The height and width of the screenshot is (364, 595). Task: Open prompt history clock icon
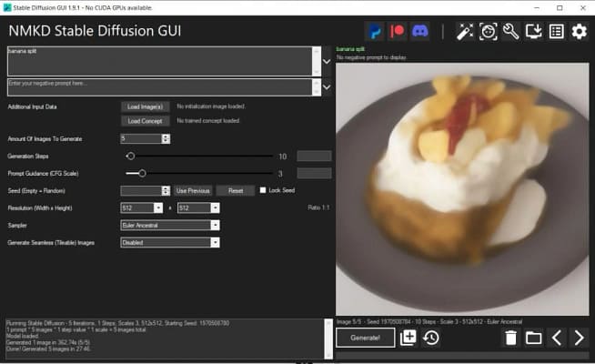pos(431,338)
